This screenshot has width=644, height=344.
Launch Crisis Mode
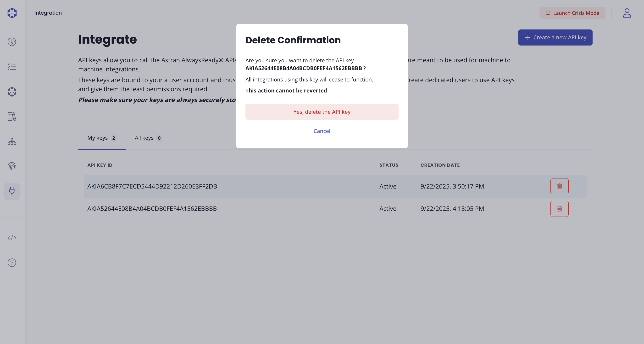point(572,13)
